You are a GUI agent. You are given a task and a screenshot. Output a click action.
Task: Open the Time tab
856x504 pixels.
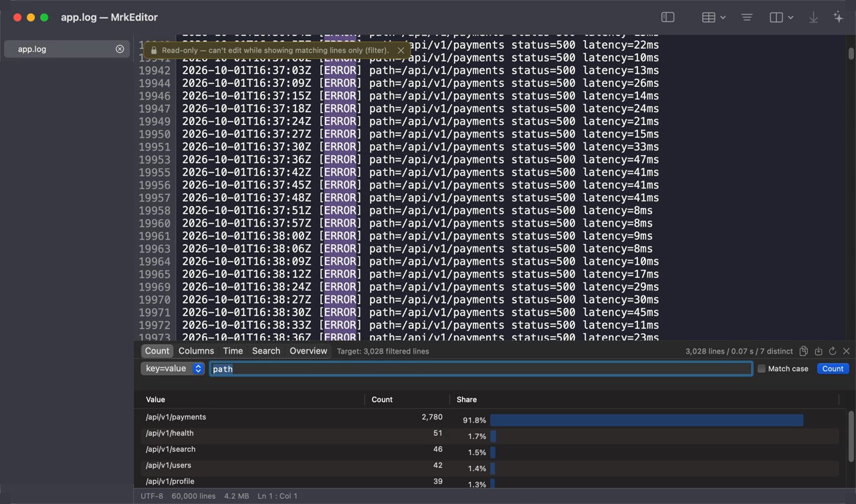click(233, 351)
